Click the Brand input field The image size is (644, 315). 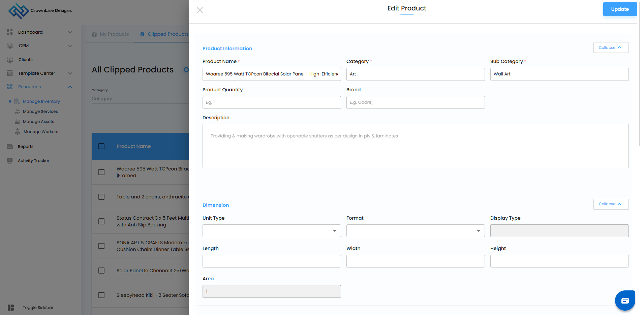(x=415, y=102)
